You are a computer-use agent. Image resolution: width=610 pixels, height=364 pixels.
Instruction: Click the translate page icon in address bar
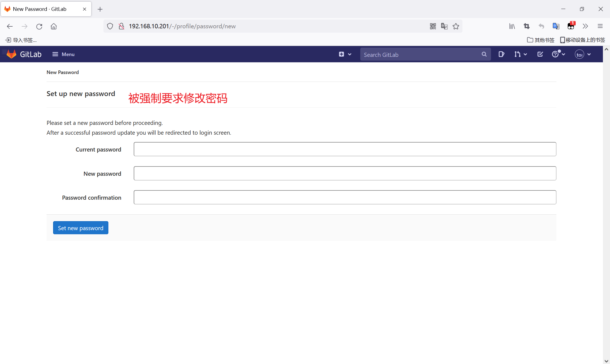[444, 26]
